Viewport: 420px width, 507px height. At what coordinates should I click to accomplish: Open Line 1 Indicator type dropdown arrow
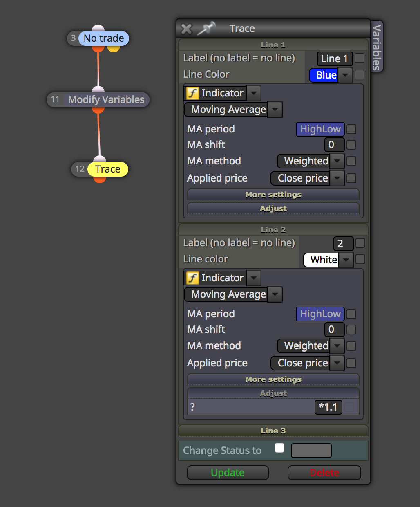click(x=254, y=93)
